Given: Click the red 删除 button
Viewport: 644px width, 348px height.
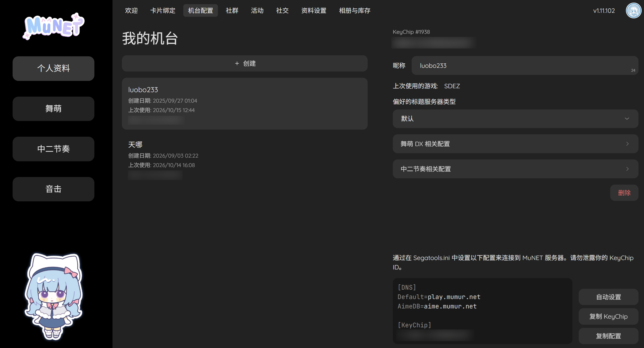Looking at the screenshot, I should click(624, 193).
